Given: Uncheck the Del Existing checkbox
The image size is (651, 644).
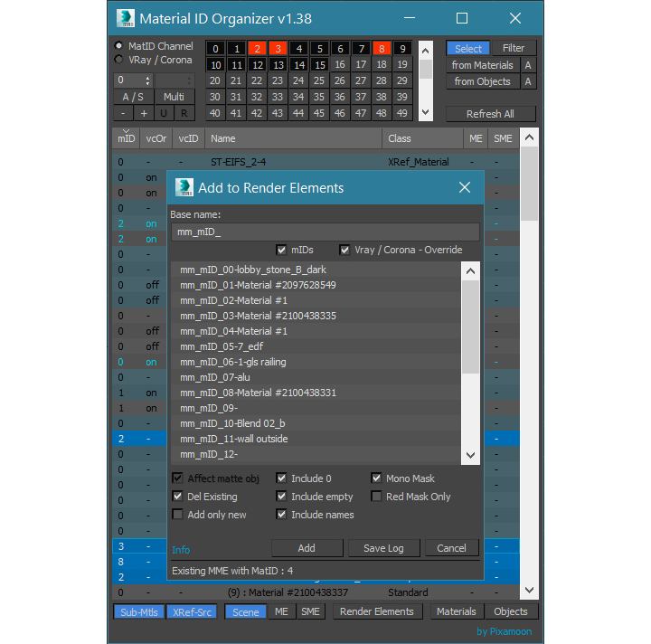Looking at the screenshot, I should tap(177, 497).
